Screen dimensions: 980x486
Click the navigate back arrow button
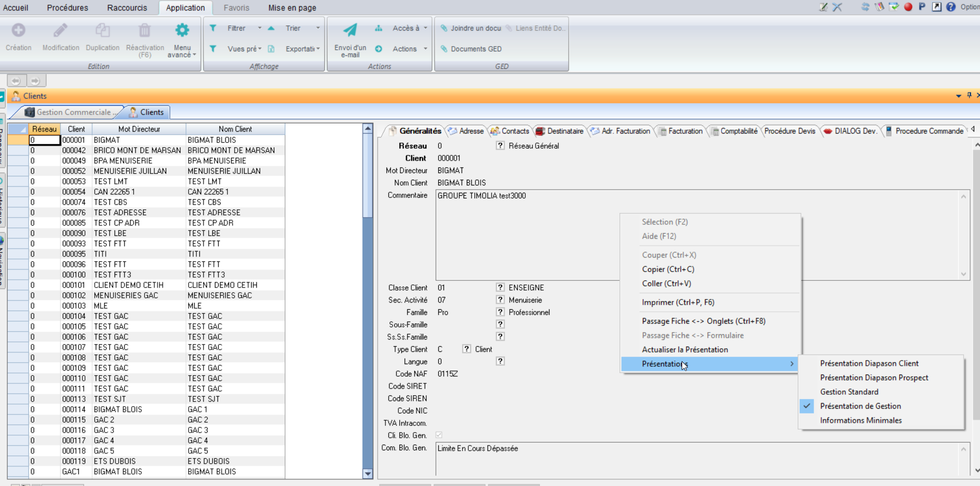(16, 81)
